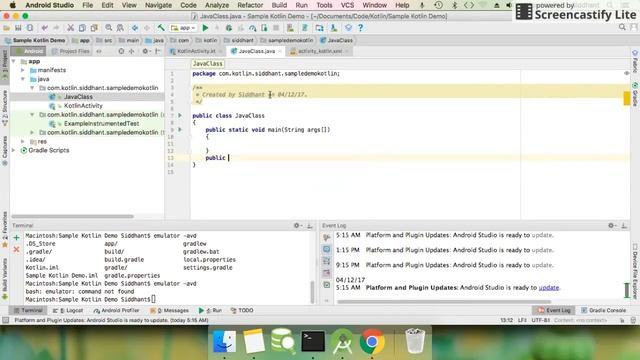Viewport: 640px width, 360px height.
Task: Click Terminal vertical scrollbar
Action: 313,291
